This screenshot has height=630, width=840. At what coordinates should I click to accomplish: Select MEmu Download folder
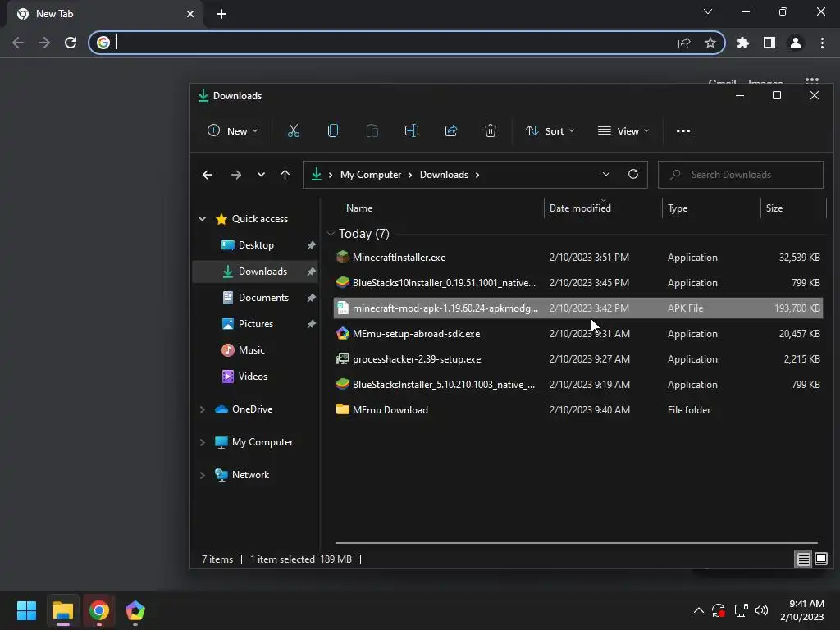click(578, 410)
